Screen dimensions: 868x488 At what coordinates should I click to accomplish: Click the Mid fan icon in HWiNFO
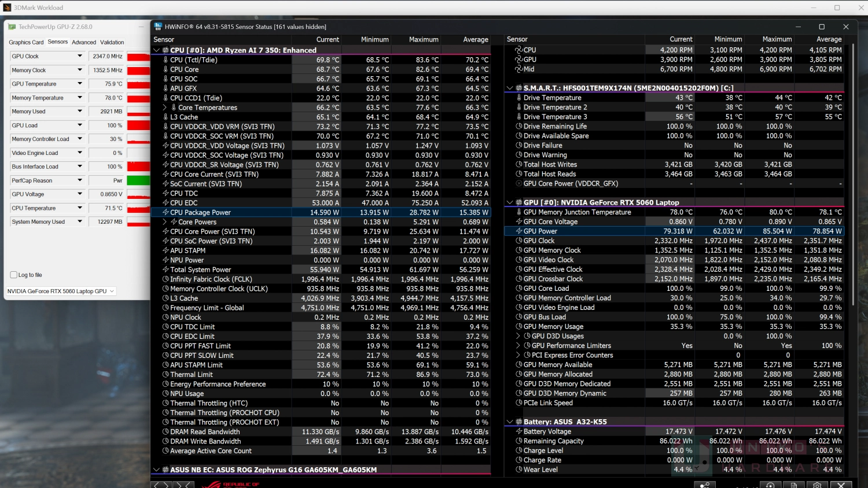tap(518, 69)
